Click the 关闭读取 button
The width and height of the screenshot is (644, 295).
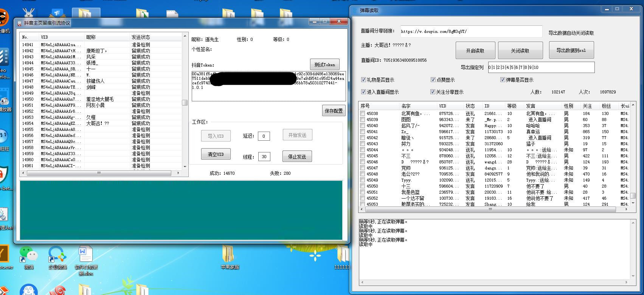pos(520,51)
